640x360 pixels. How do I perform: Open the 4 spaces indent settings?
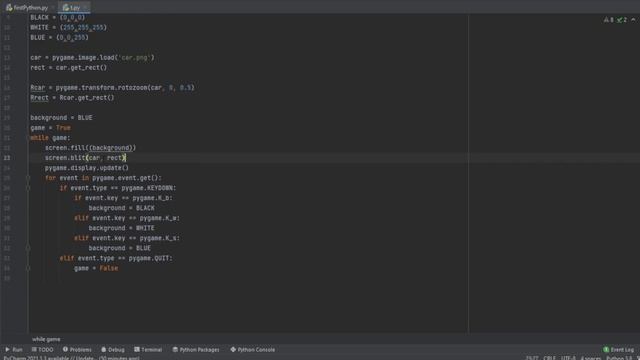click(591, 358)
